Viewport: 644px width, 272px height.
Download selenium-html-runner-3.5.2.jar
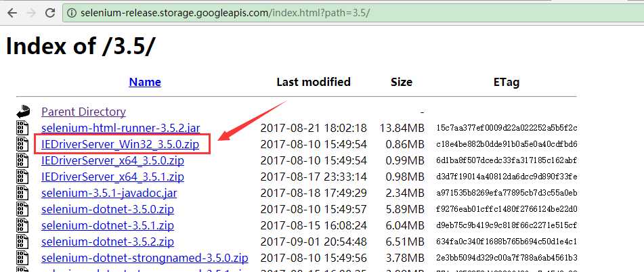tap(121, 128)
